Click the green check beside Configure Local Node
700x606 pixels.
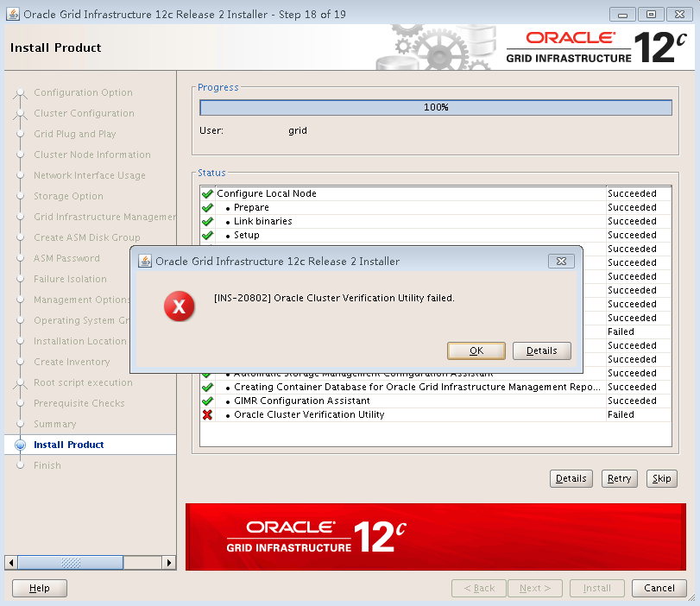[x=207, y=194]
